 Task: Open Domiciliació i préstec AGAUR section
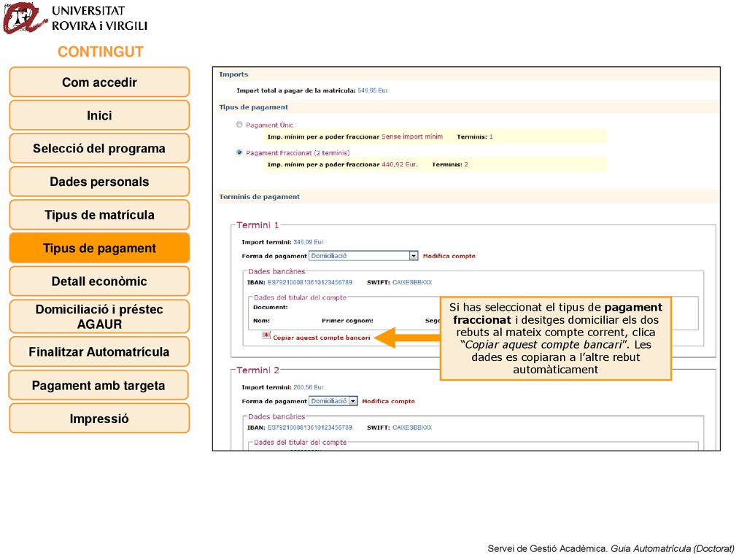pyautogui.click(x=99, y=316)
